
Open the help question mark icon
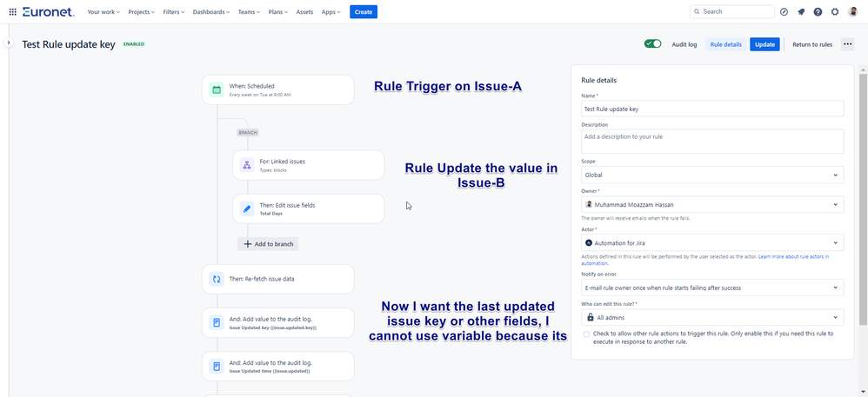click(818, 11)
